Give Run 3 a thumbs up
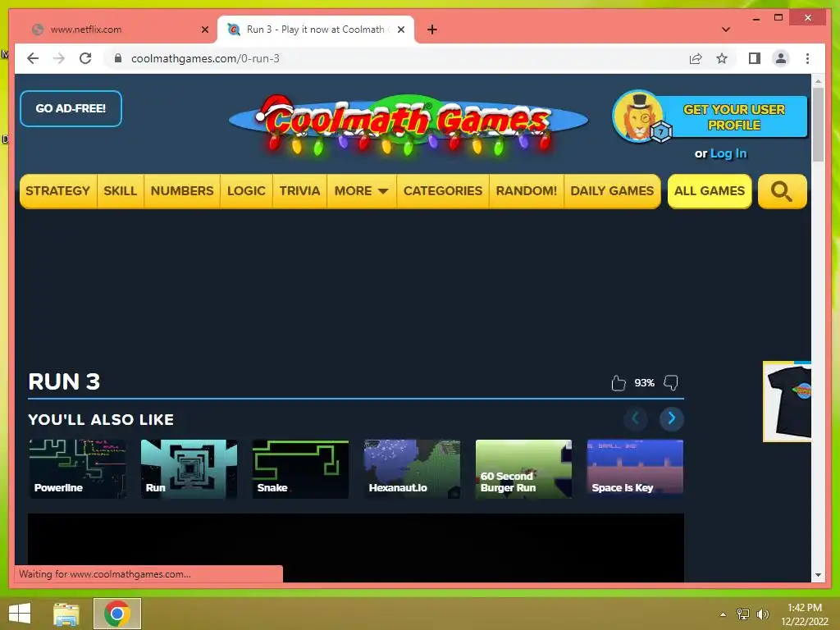The height and width of the screenshot is (630, 840). (x=619, y=382)
